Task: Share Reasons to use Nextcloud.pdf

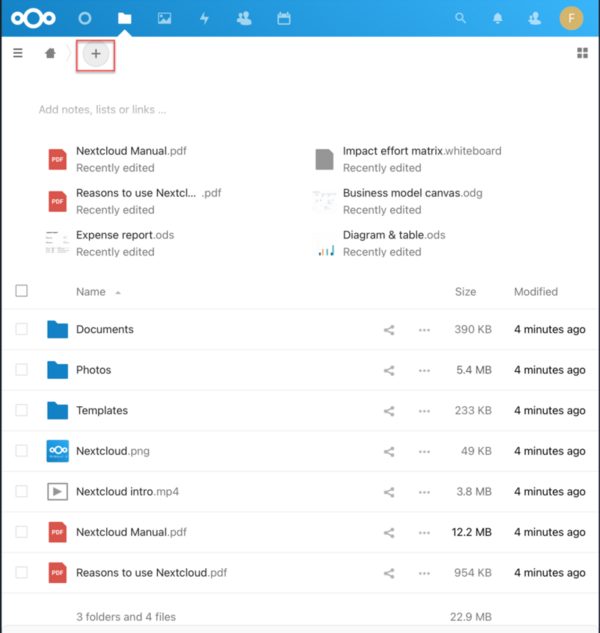Action: pos(389,573)
